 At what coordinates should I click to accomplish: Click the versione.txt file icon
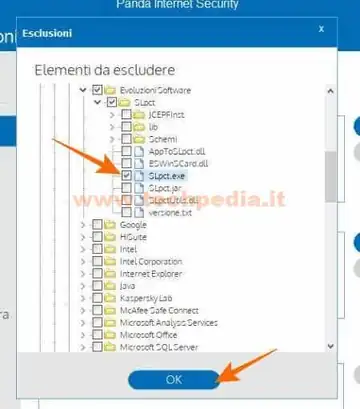click(139, 212)
